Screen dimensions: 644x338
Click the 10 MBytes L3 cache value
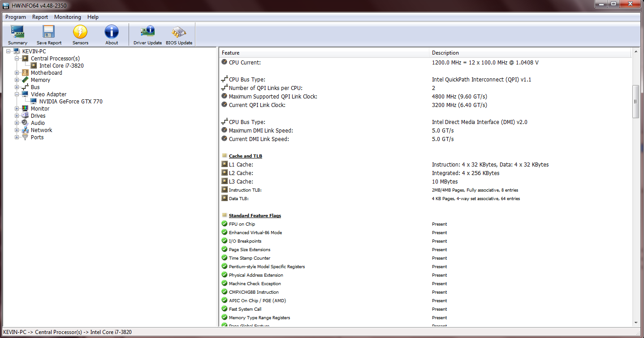point(445,182)
